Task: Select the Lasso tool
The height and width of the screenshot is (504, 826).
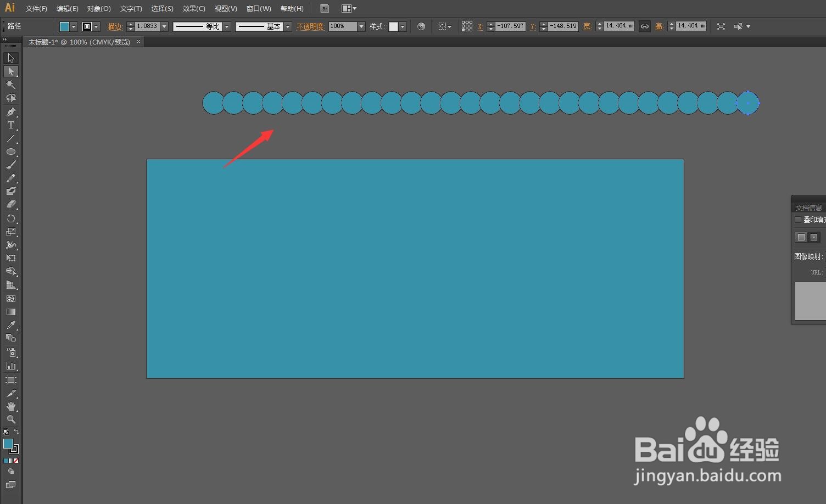Action: (11, 98)
